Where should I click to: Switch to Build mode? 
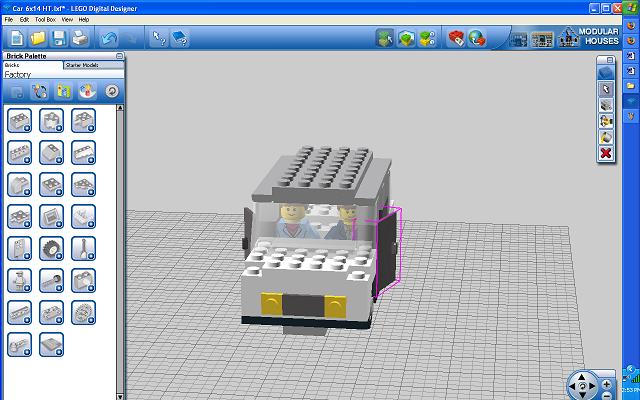[384, 38]
